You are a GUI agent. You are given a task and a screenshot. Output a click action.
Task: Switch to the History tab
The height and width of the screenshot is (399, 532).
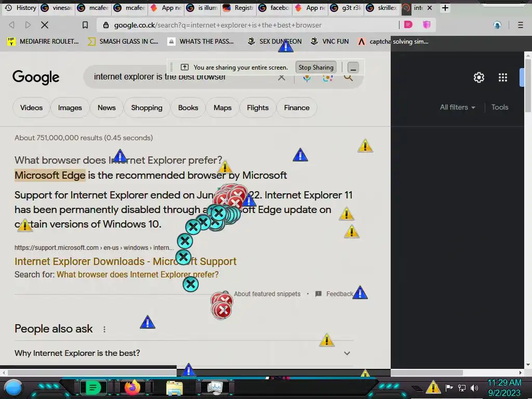click(x=20, y=8)
